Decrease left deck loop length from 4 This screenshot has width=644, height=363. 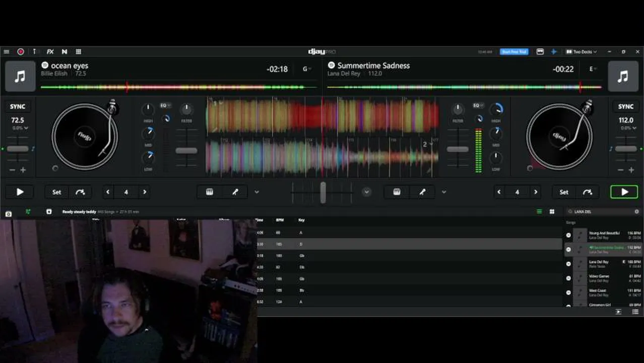(108, 192)
